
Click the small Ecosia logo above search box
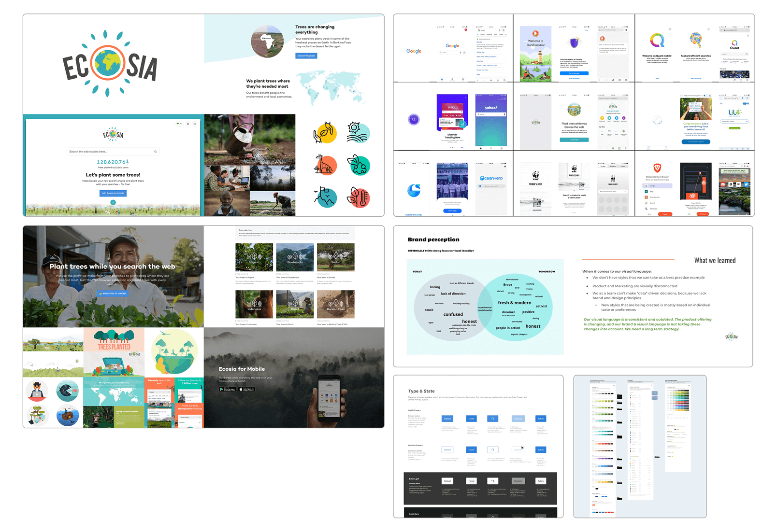pos(113,134)
